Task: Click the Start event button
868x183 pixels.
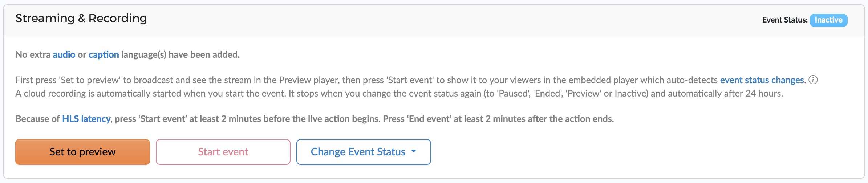Action: pyautogui.click(x=223, y=152)
